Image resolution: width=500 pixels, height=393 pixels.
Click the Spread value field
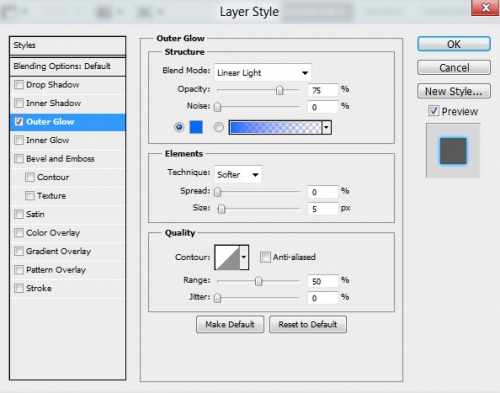coord(323,192)
